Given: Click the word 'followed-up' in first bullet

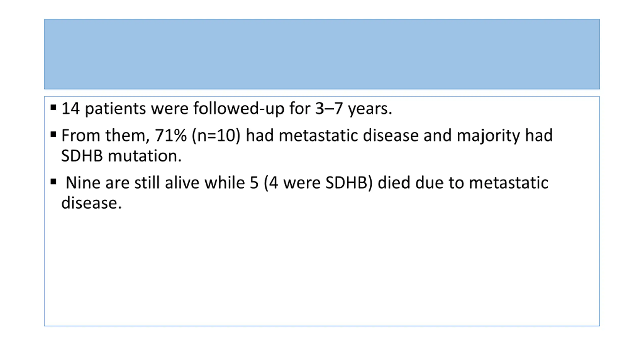Looking at the screenshot, I should click(238, 109).
